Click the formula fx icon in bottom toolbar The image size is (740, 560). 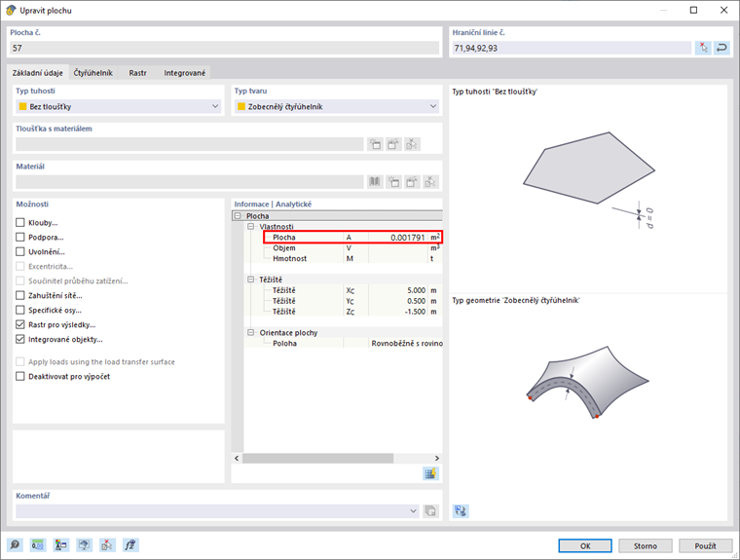coord(130,545)
